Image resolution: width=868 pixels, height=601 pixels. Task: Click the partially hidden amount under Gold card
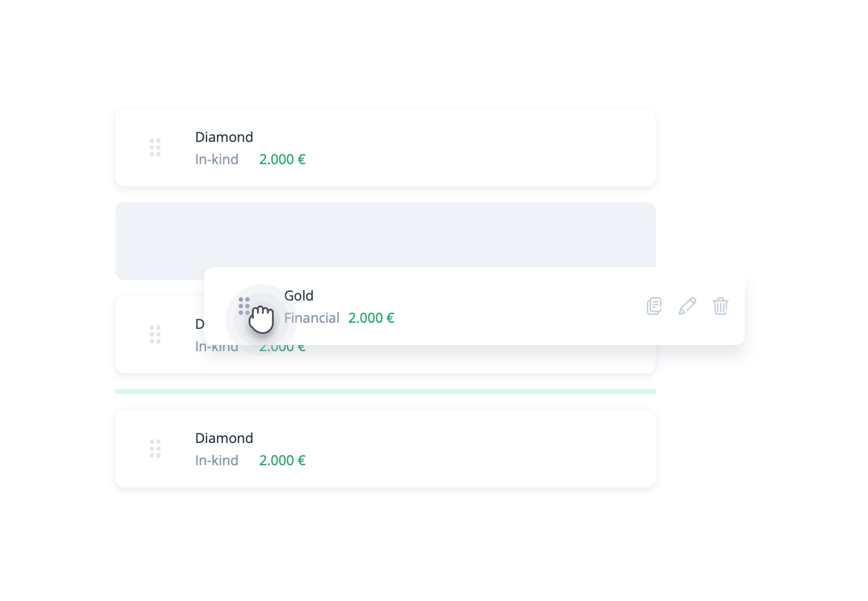click(282, 349)
